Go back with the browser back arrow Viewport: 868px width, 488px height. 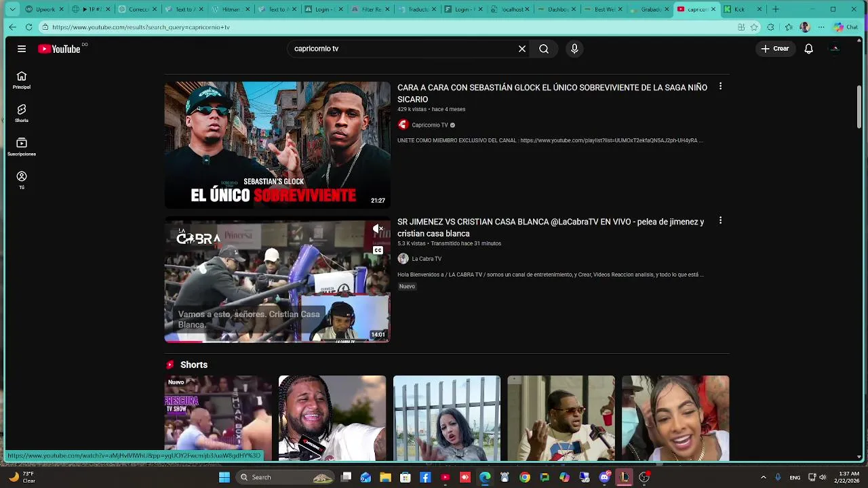(12, 27)
